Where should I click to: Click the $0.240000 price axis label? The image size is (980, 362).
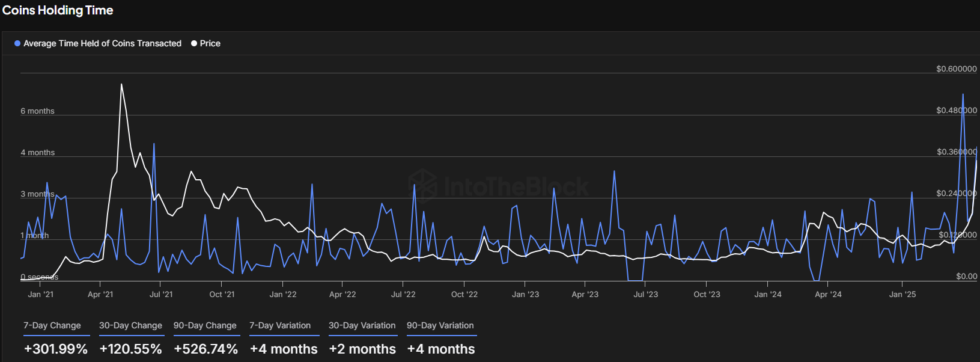point(957,193)
